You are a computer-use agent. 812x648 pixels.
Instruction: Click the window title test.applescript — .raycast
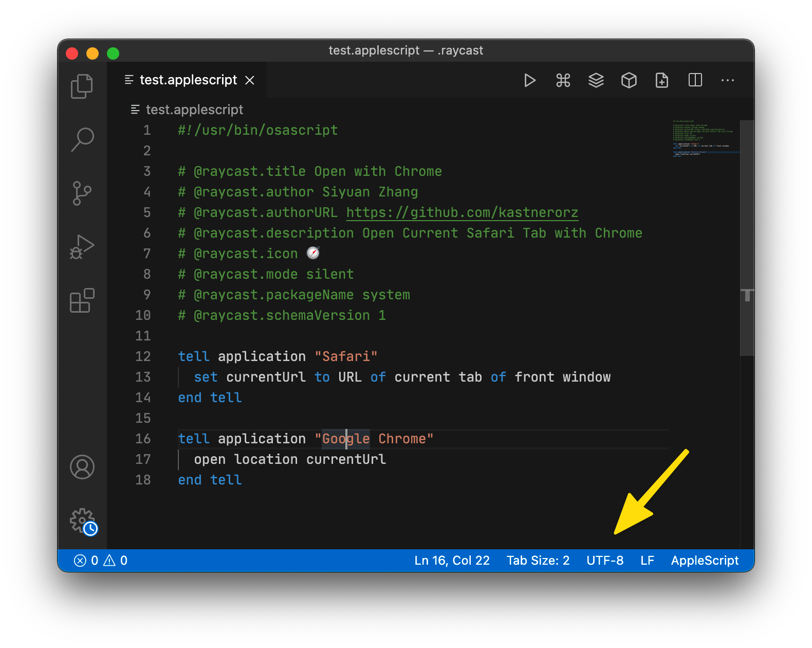click(x=406, y=50)
